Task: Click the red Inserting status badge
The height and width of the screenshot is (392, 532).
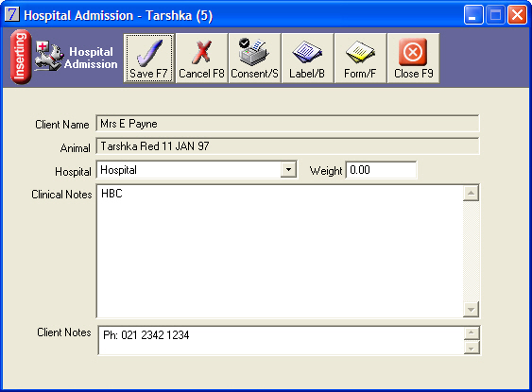Action: coord(21,57)
